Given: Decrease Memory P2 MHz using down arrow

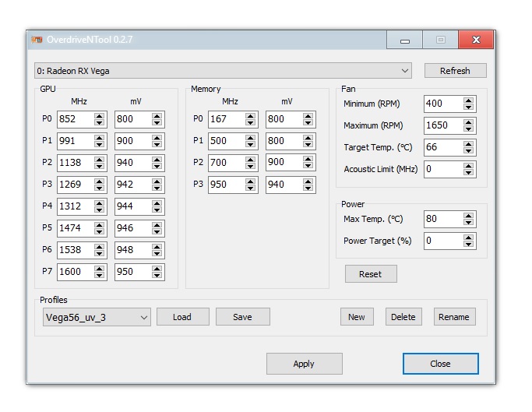Looking at the screenshot, I should tap(250, 166).
